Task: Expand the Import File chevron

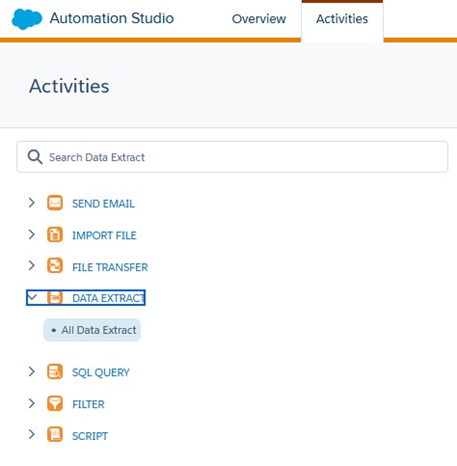Action: coord(32,234)
